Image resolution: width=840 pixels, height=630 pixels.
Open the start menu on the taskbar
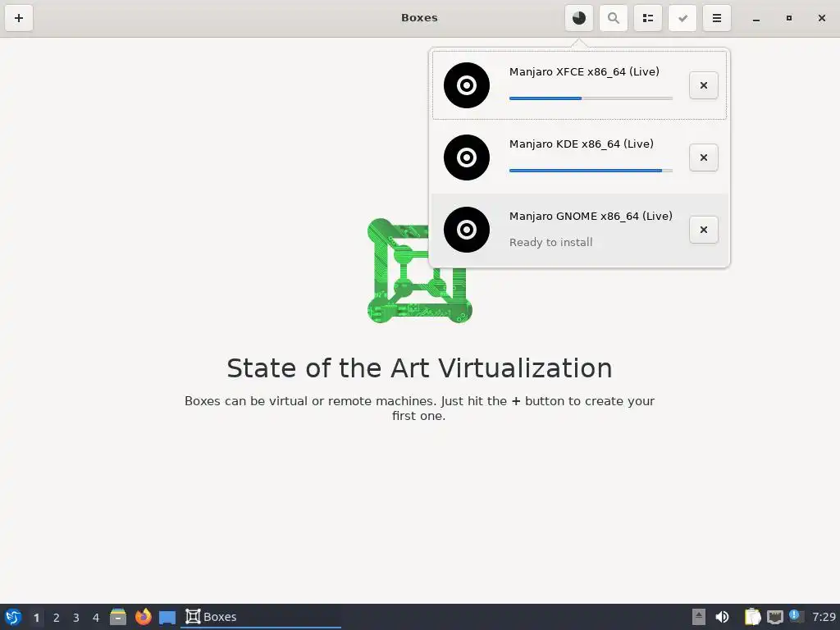click(13, 617)
